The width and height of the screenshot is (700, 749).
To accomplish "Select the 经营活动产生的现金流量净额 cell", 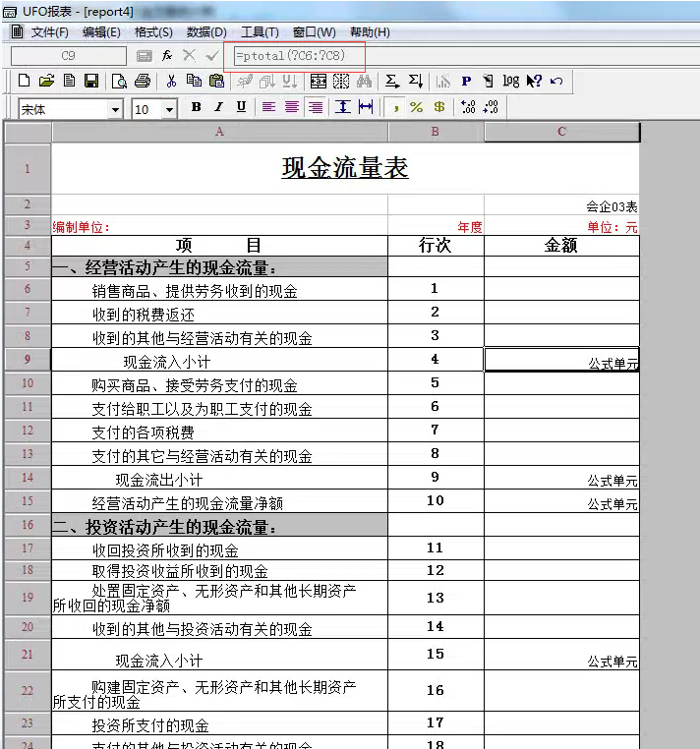I will (219, 501).
